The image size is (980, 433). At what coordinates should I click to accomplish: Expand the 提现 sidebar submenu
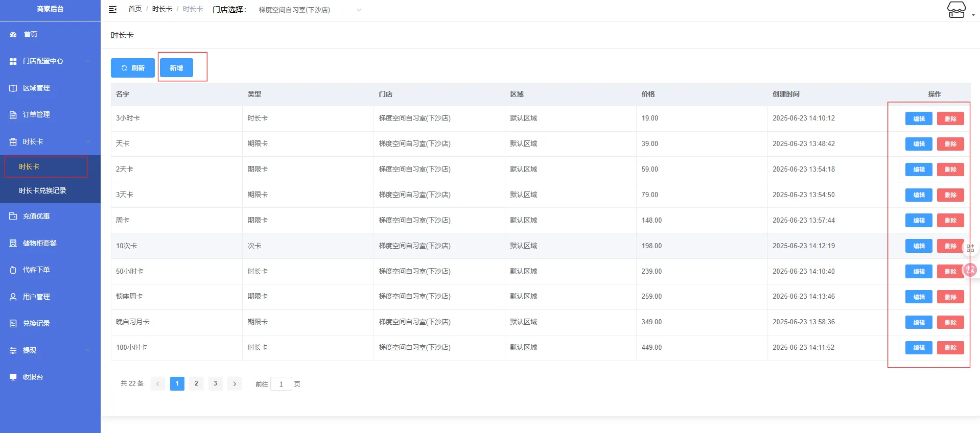click(x=50, y=350)
